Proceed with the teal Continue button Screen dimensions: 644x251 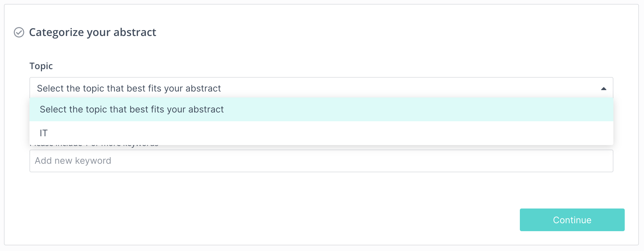point(572,220)
